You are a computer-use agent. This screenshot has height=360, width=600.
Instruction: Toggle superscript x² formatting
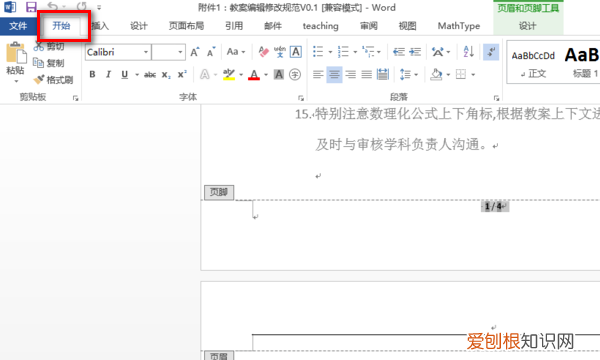point(182,74)
